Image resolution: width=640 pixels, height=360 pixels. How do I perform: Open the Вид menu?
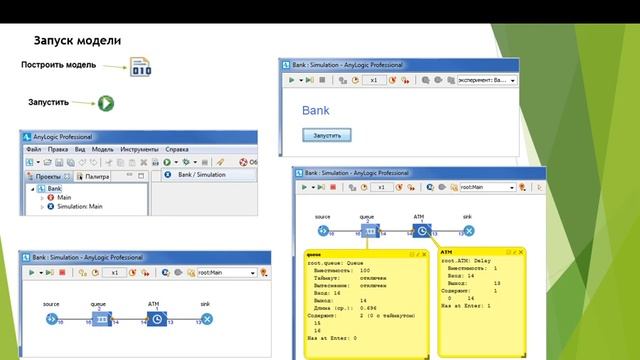point(80,149)
